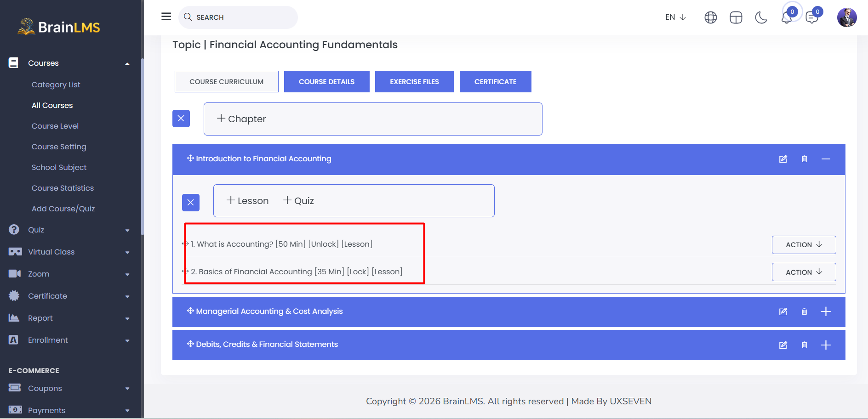Open All Courses in sidebar

point(52,105)
